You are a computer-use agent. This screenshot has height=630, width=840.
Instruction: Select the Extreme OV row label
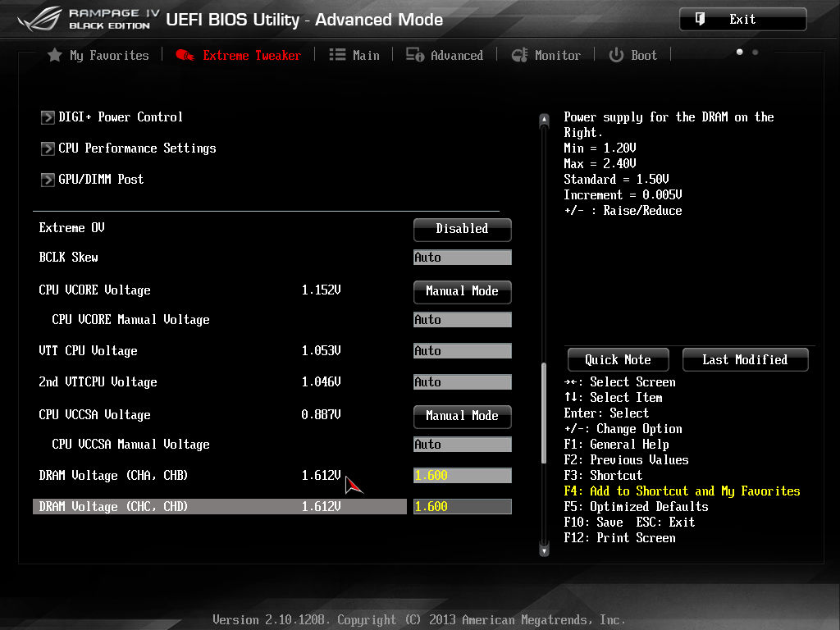pos(72,228)
